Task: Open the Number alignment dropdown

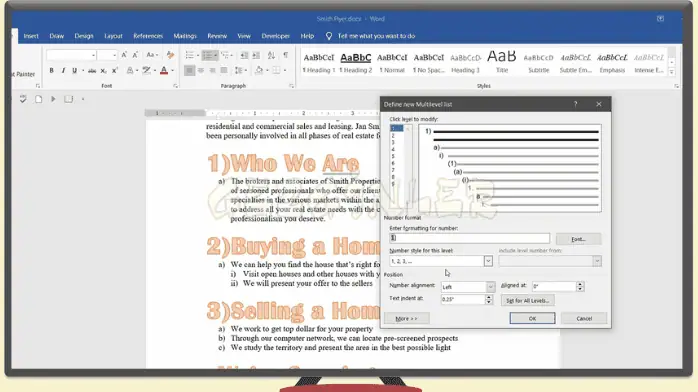Action: coord(490,287)
